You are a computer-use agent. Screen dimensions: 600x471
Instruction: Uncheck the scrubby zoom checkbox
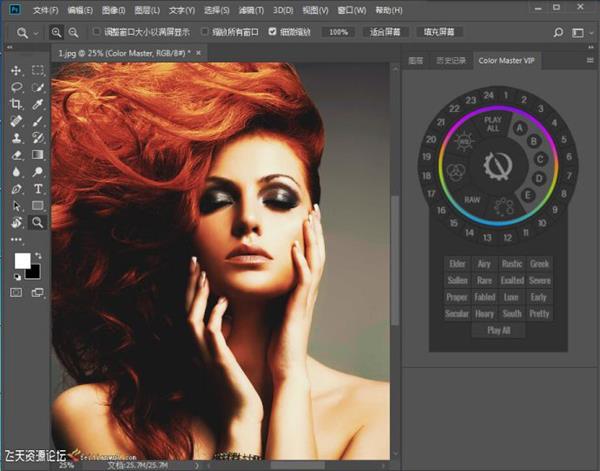[272, 32]
